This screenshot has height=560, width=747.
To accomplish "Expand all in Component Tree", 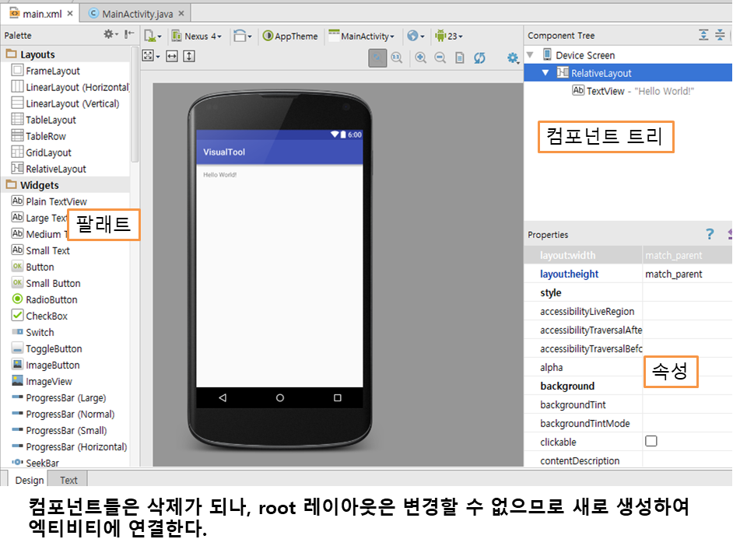I will point(703,35).
